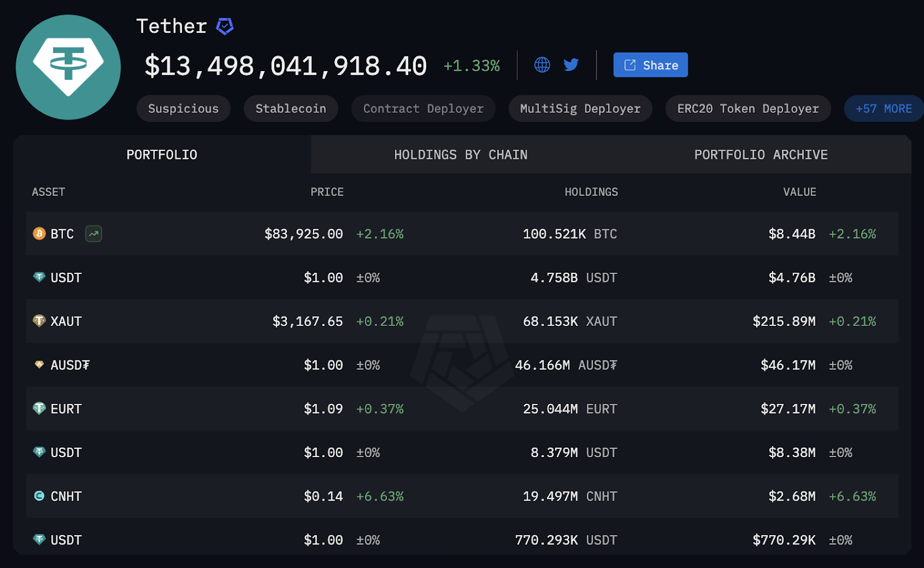The width and height of the screenshot is (924, 568).
Task: Click the AUSD₮ token icon
Action: 39,365
